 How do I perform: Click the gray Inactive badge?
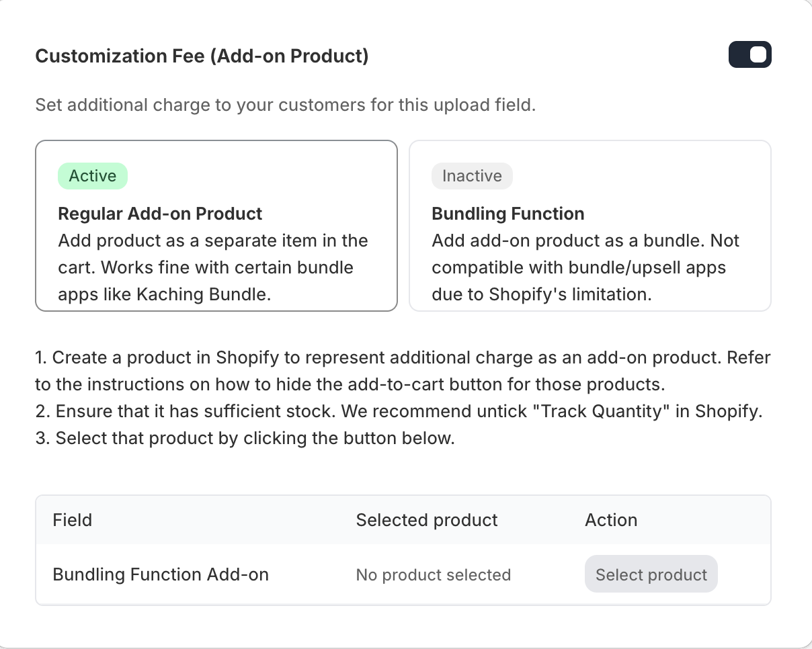tap(472, 176)
